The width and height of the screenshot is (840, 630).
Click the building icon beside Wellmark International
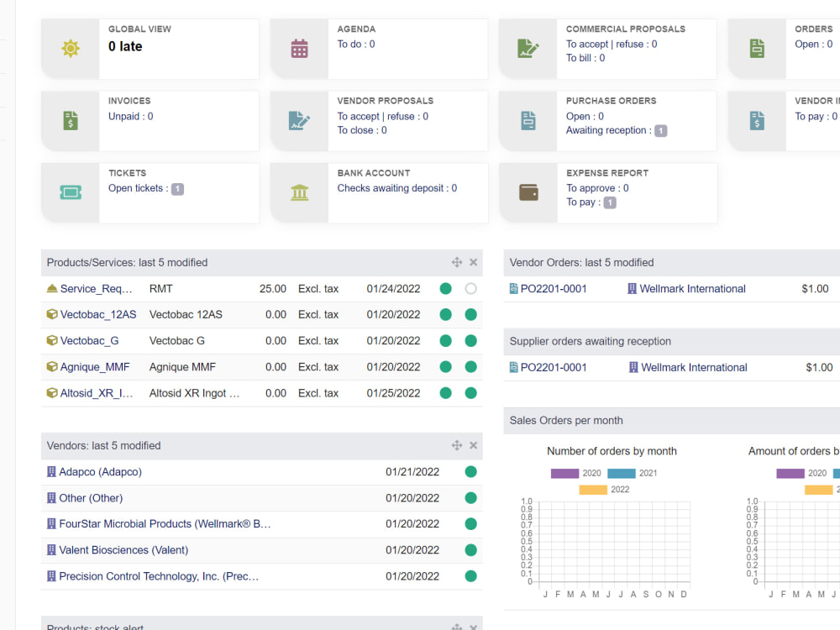coord(632,288)
